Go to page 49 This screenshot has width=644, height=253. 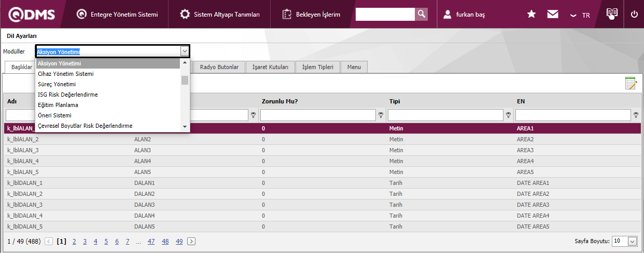click(179, 241)
